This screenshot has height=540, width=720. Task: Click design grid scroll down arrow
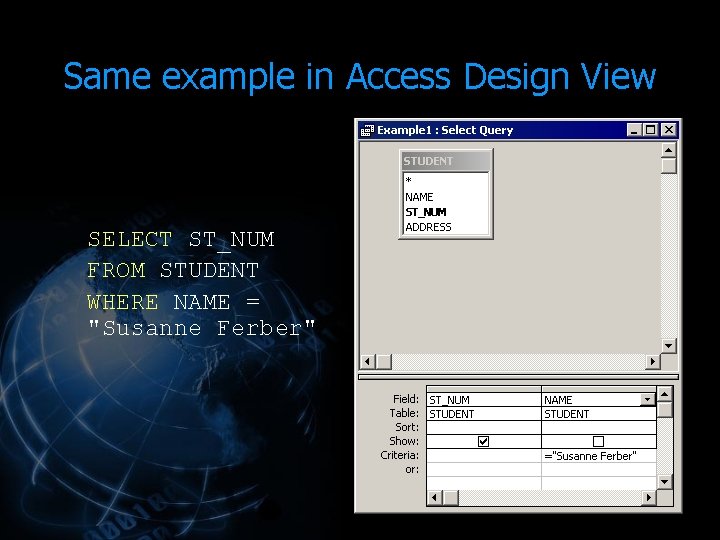click(x=665, y=482)
